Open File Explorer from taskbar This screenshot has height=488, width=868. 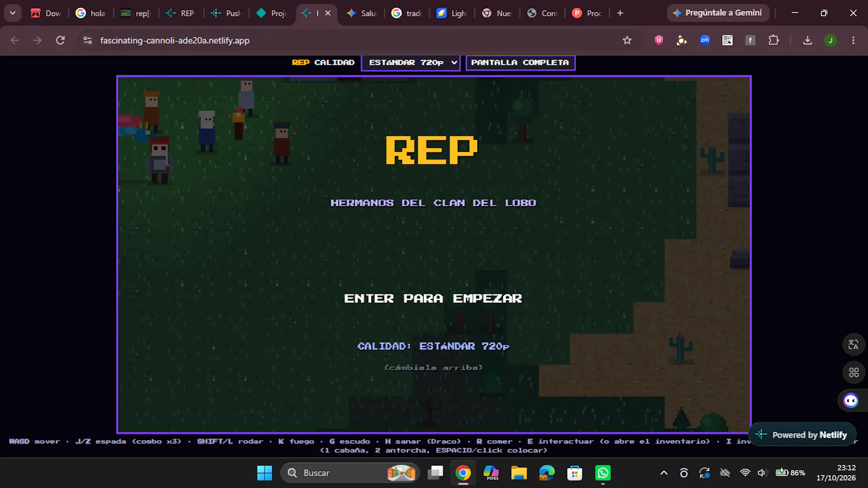pos(519,473)
